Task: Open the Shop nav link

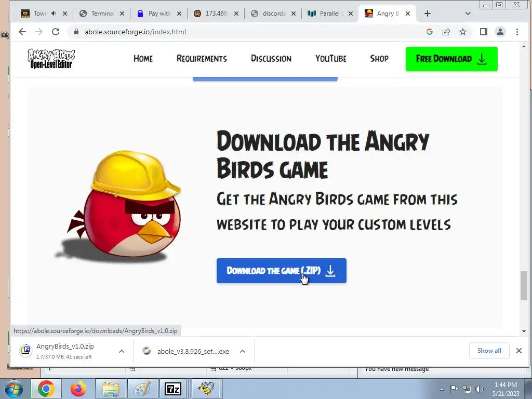Action: 379,58
